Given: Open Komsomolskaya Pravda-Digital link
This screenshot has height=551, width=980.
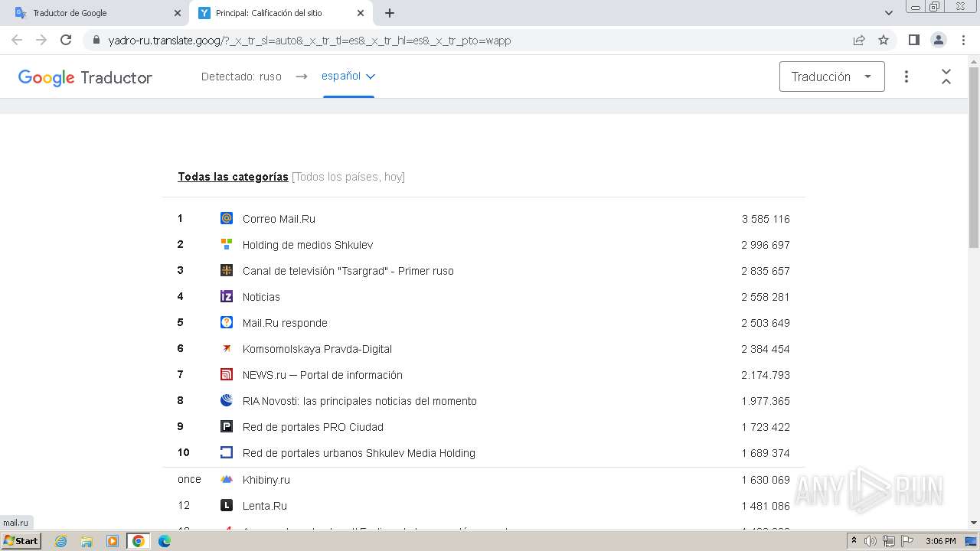Looking at the screenshot, I should click(x=317, y=349).
